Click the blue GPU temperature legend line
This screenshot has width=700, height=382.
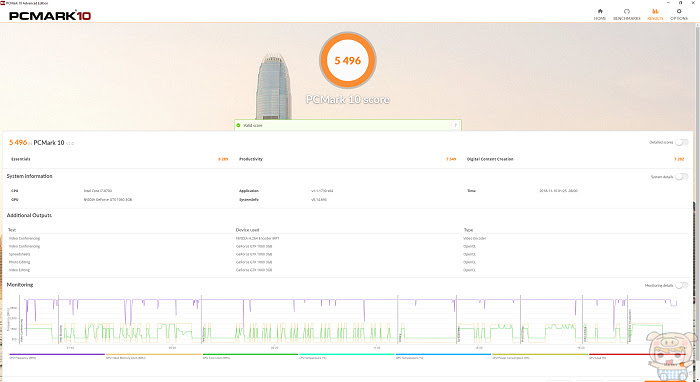point(443,354)
